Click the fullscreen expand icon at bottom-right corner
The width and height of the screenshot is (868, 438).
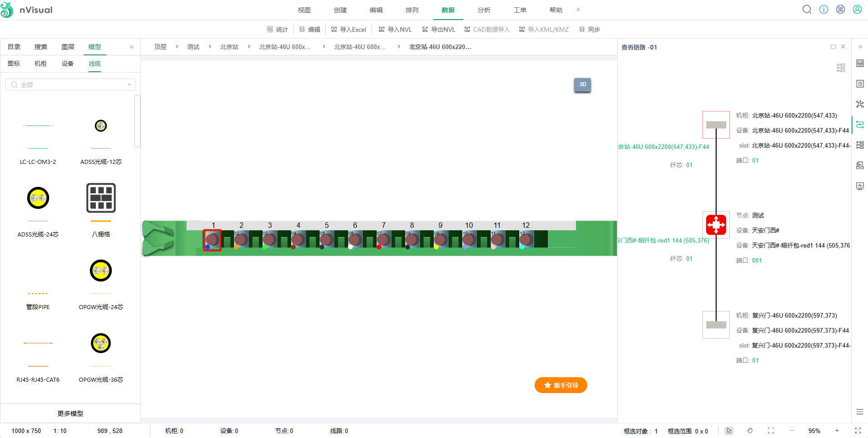pos(858,431)
